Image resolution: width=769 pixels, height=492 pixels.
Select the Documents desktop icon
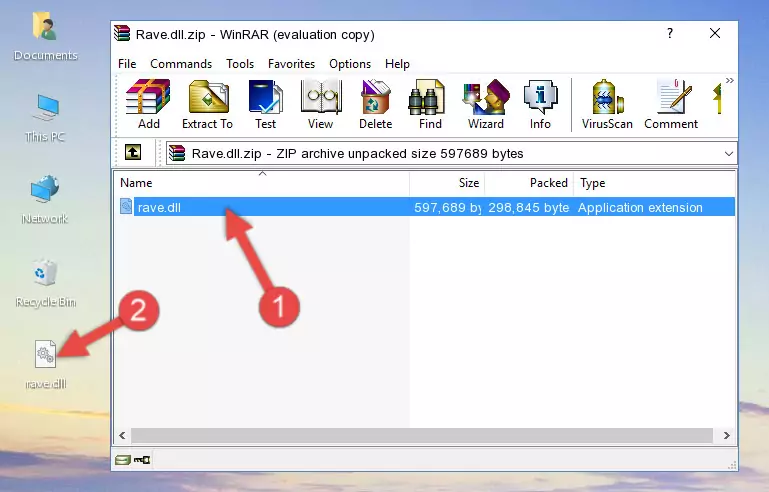pos(45,37)
